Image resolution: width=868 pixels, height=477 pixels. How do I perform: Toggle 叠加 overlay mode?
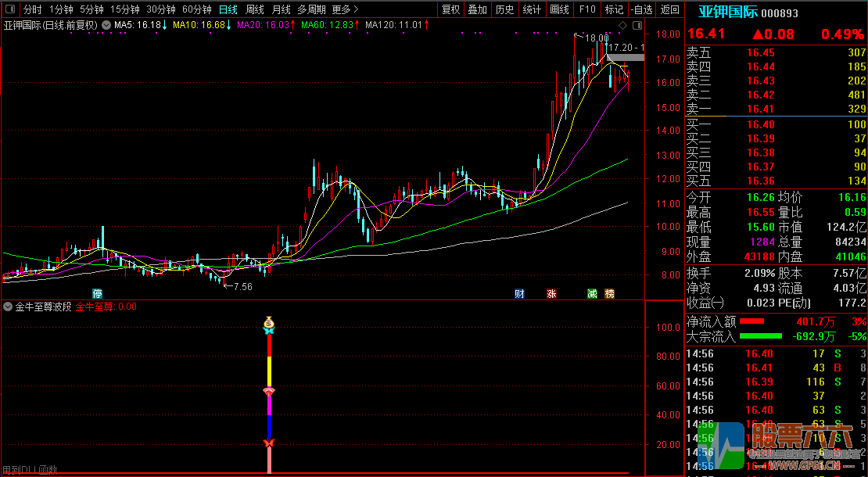477,9
